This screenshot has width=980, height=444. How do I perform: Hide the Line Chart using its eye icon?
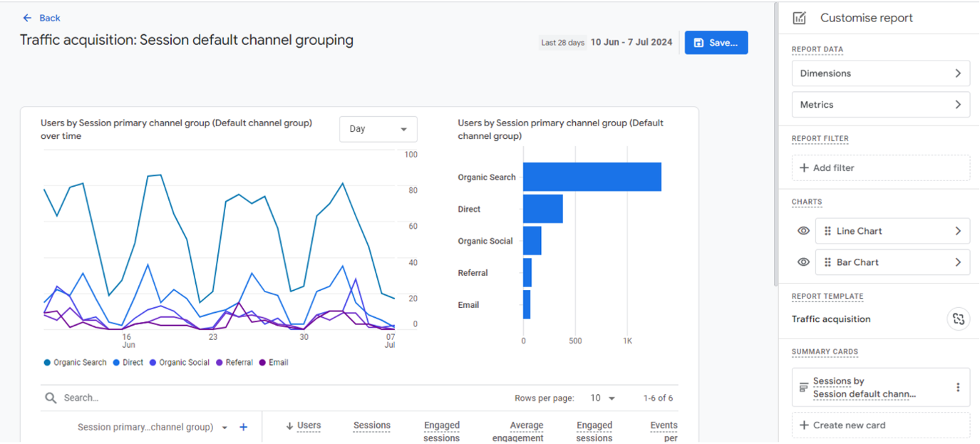click(803, 231)
